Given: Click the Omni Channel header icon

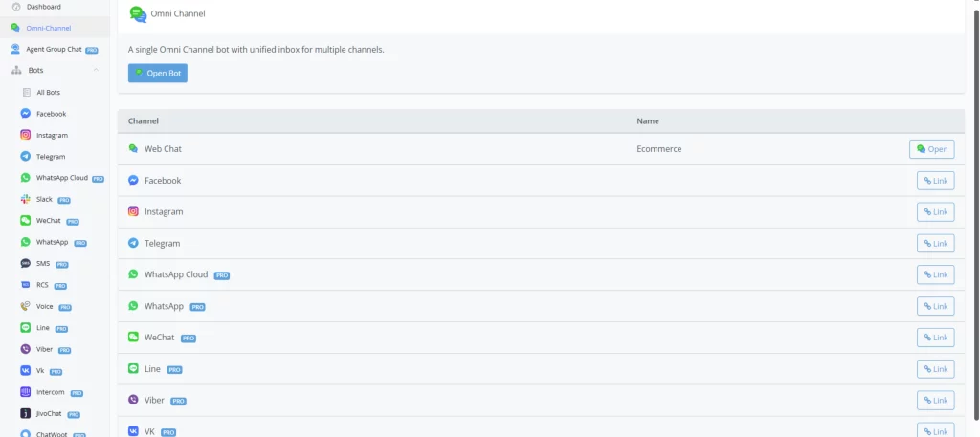Looking at the screenshot, I should [x=138, y=13].
